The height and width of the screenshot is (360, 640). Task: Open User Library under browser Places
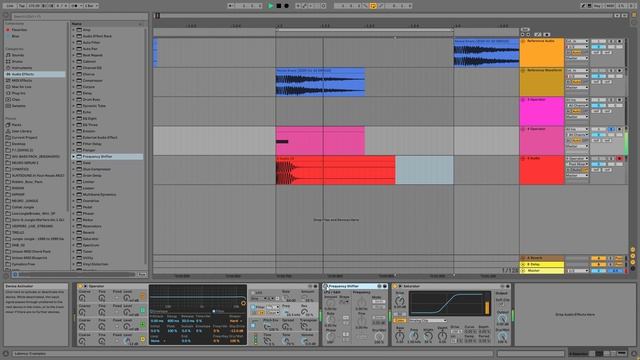tap(22, 131)
